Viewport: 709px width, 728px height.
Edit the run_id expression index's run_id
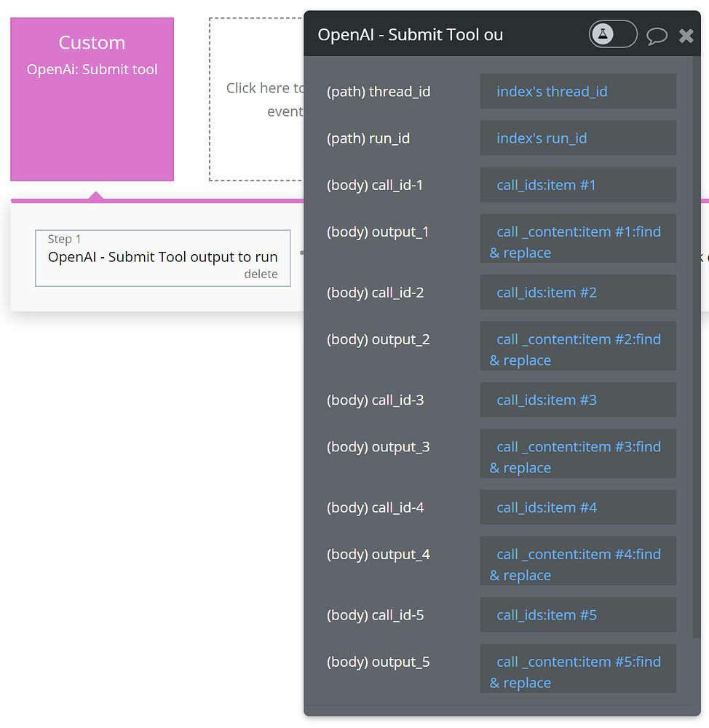pyautogui.click(x=577, y=138)
